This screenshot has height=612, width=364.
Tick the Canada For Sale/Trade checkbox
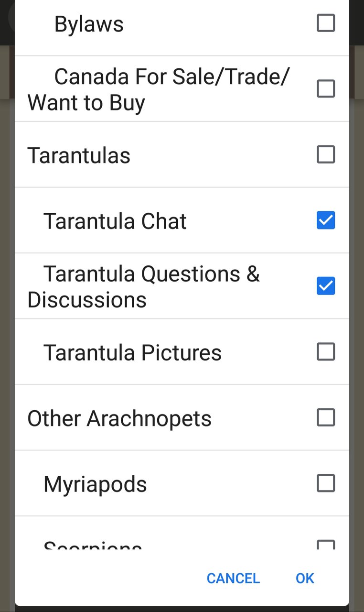(326, 89)
